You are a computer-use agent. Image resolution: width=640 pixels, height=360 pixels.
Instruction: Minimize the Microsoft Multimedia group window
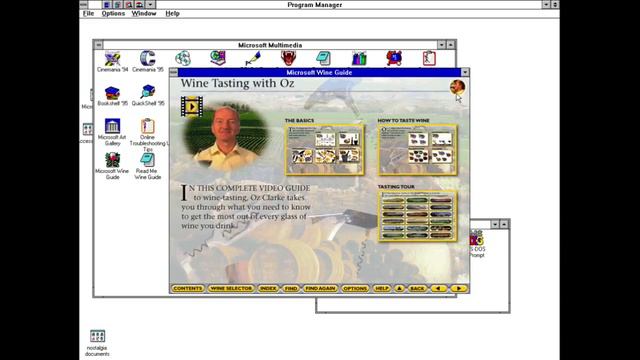pos(441,45)
